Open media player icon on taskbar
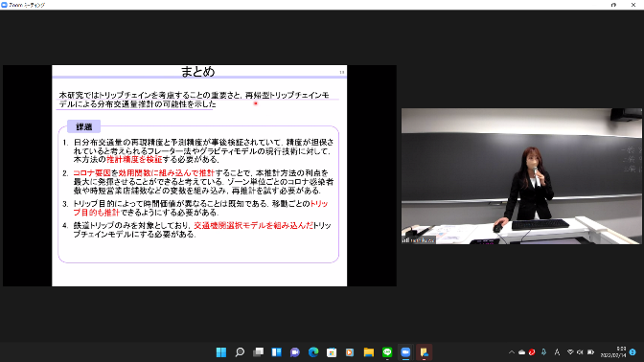 (350, 352)
